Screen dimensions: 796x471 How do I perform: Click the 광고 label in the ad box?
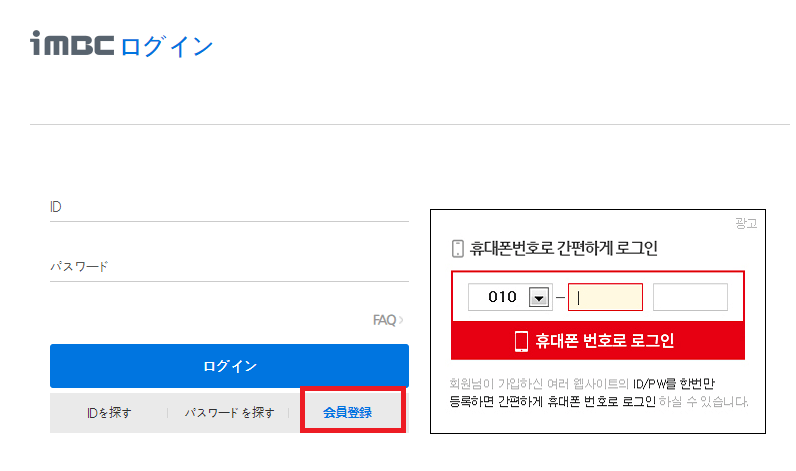click(746, 223)
